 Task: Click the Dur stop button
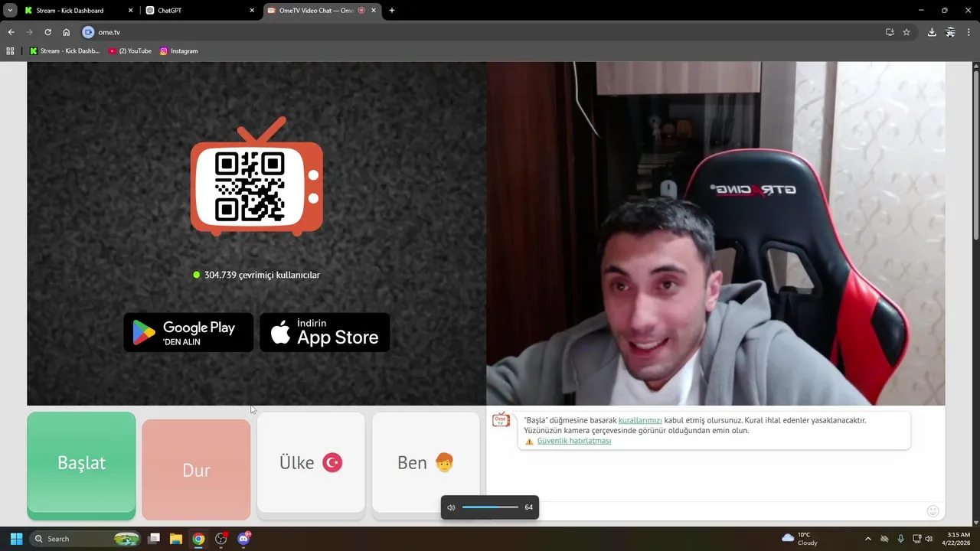(196, 470)
